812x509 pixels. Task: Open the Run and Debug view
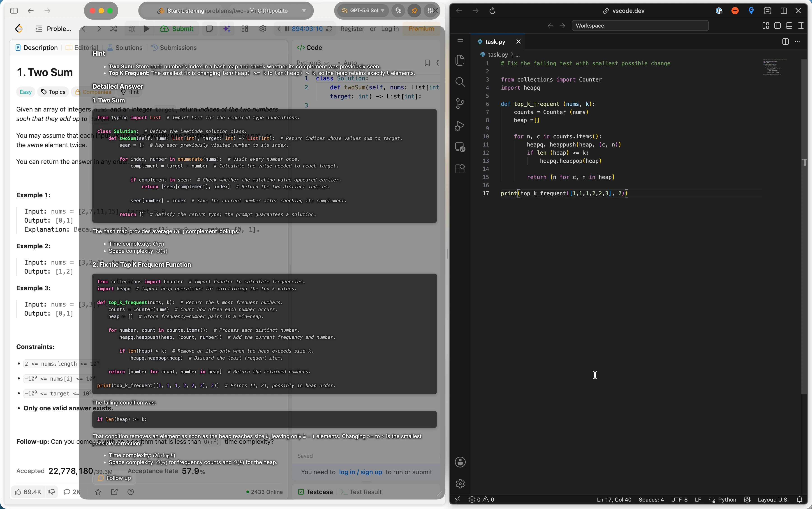(460, 126)
